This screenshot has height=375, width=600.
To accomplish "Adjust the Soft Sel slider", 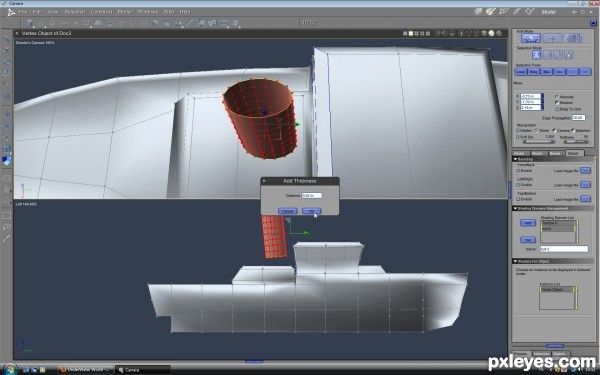I will click(x=538, y=142).
